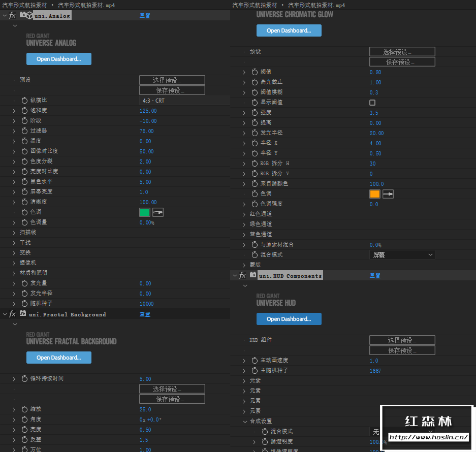The image size is (476, 452).
Task: Click stopwatch icon for 饱和度
Action: (24, 111)
